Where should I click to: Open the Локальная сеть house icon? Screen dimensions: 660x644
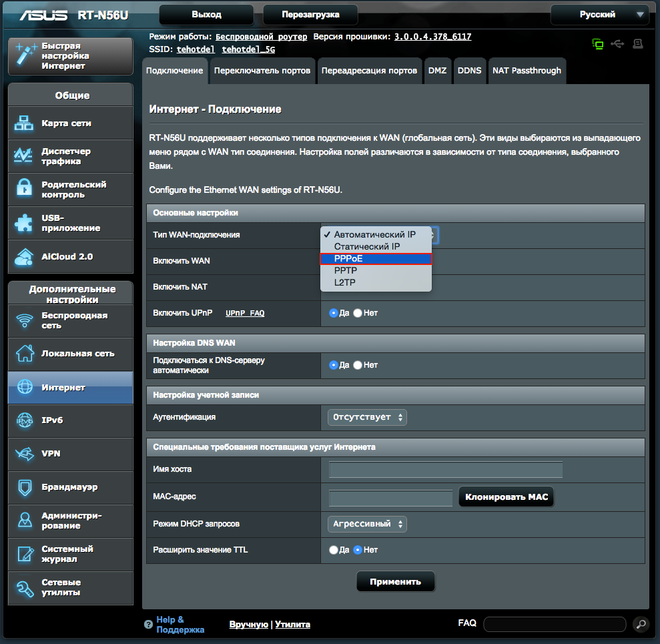(25, 353)
